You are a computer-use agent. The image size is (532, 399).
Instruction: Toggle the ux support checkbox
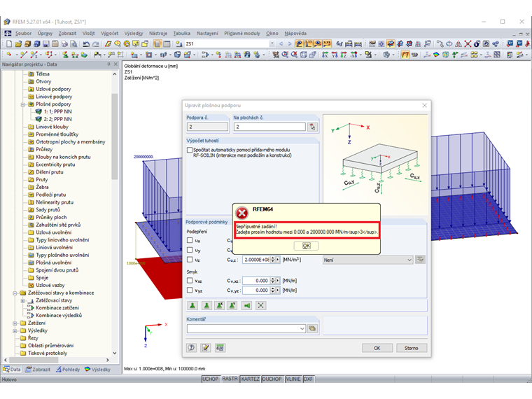[190, 240]
